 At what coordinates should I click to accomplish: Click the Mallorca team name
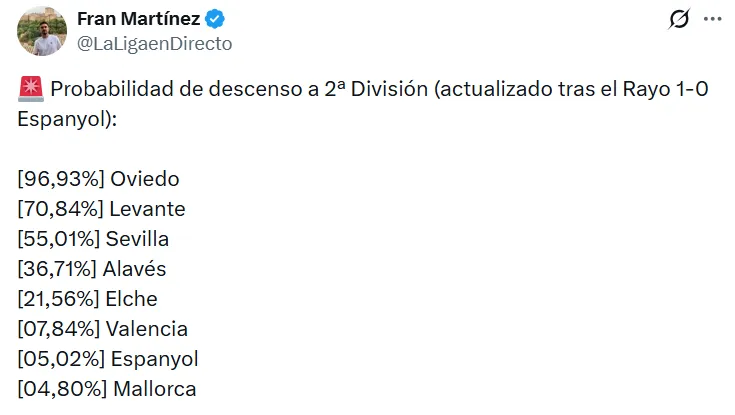tap(153, 389)
